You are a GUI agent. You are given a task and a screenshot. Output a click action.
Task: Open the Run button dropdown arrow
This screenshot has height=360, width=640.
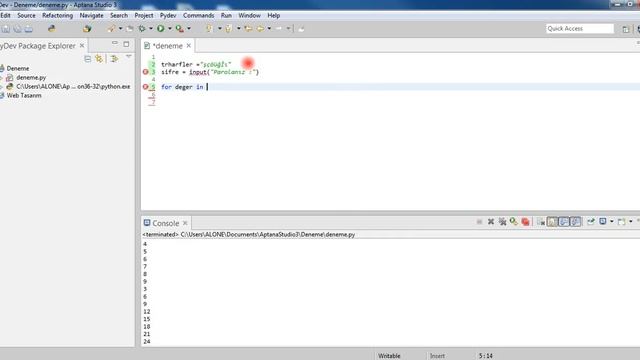point(170,29)
